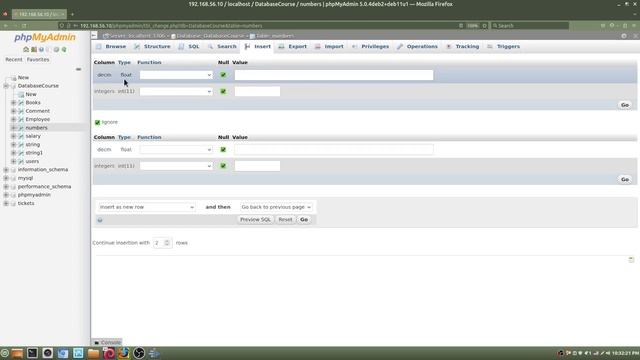Click the page-bottom bookmark icon at right

(631, 260)
